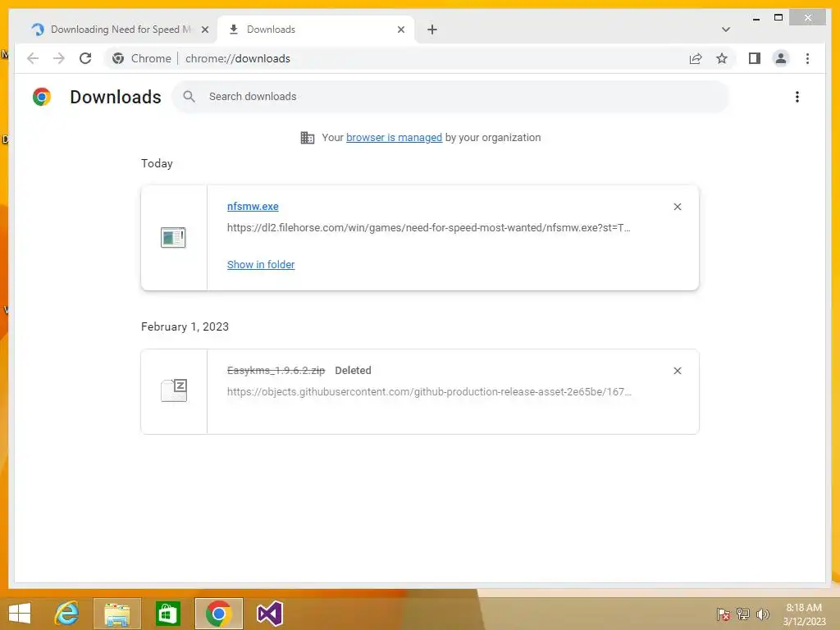The image size is (840, 630).
Task: Click the filehorse download URL text
Action: pyautogui.click(x=428, y=228)
